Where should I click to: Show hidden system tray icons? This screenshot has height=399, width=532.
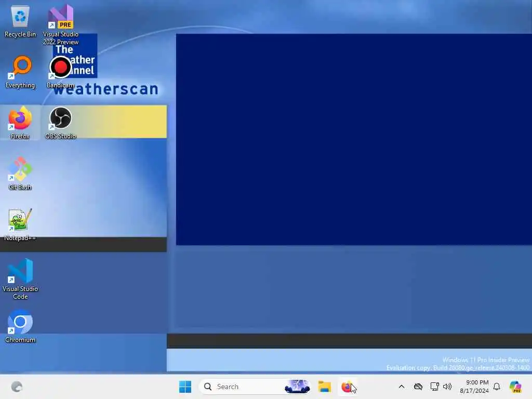402,387
